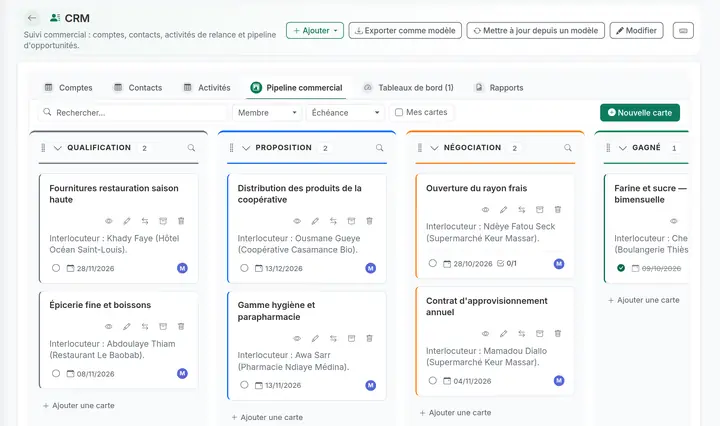Mark Distribution des produits card complete
Screen dimensions: 720x426
point(244,268)
